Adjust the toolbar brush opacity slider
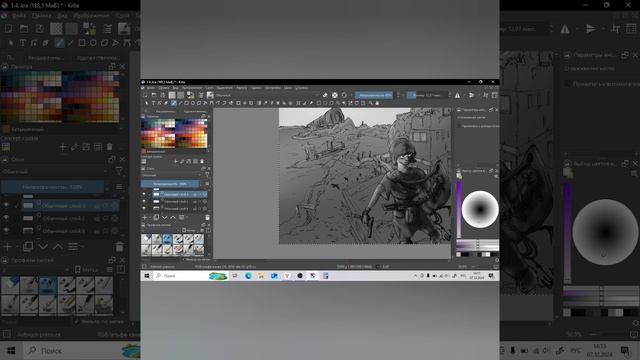Screen dimensions: 640x360 374,95
